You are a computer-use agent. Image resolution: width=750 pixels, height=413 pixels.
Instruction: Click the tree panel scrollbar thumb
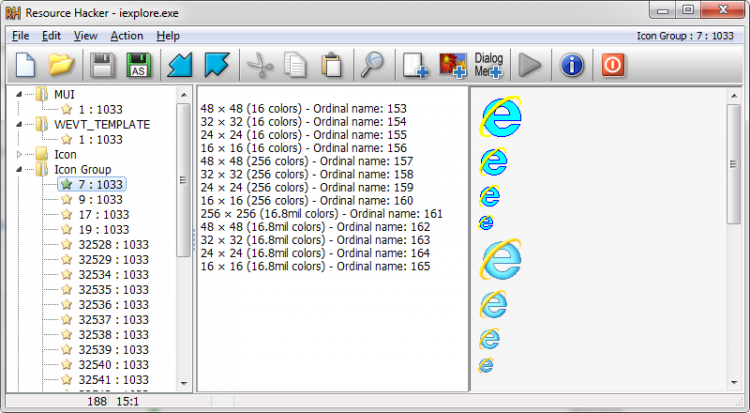183,180
